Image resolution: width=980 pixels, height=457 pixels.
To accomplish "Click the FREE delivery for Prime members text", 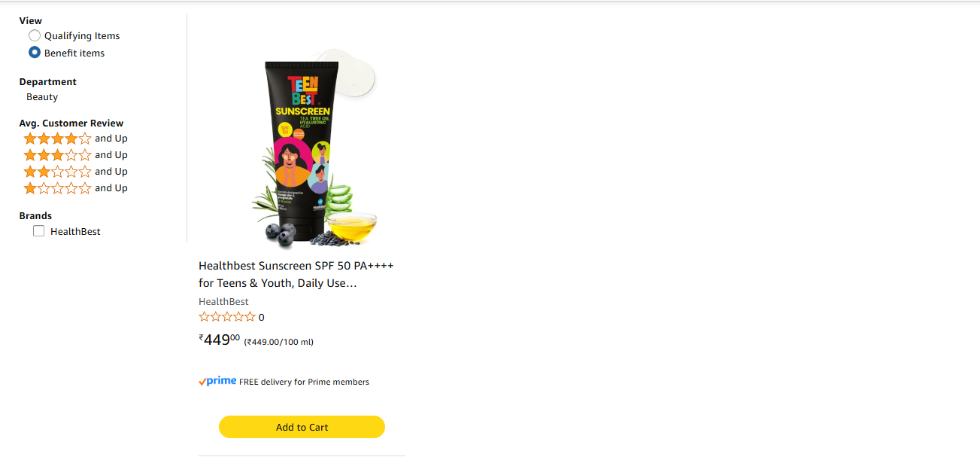I will click(304, 382).
